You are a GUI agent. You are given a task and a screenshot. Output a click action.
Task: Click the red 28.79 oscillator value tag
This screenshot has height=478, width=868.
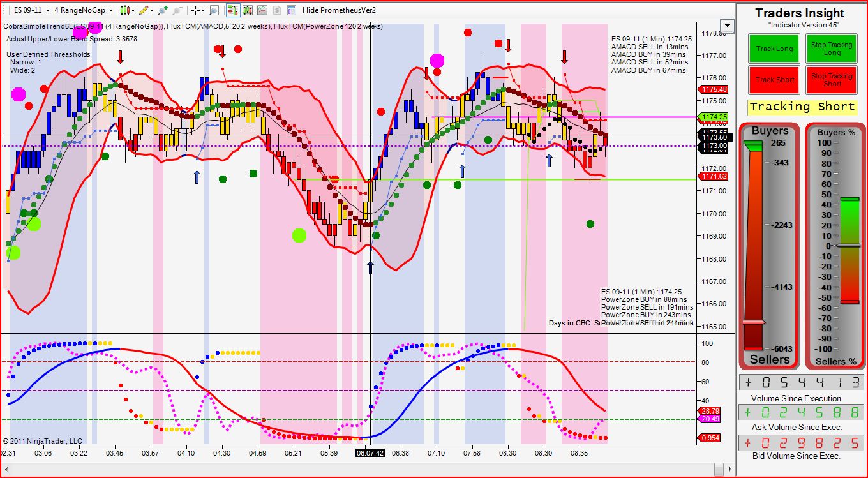point(710,411)
